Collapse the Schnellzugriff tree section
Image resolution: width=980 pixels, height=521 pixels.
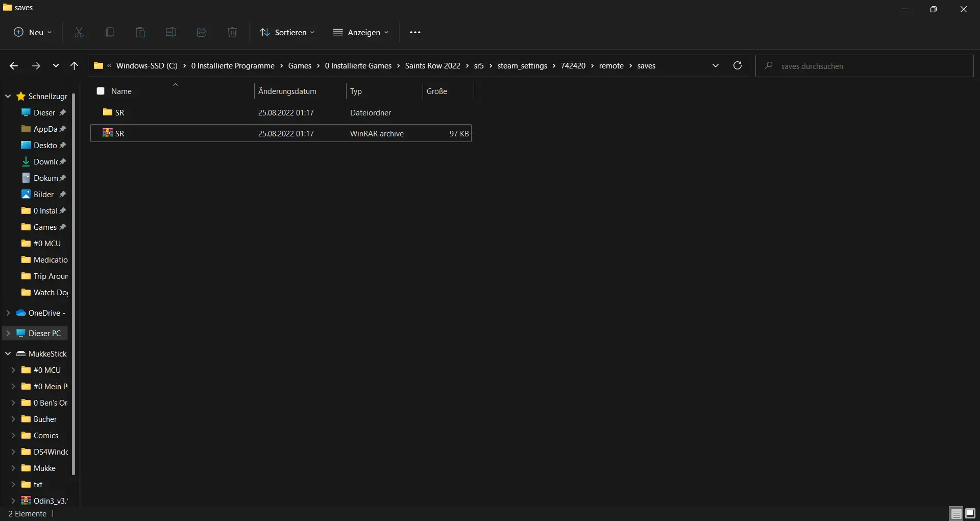coord(8,96)
